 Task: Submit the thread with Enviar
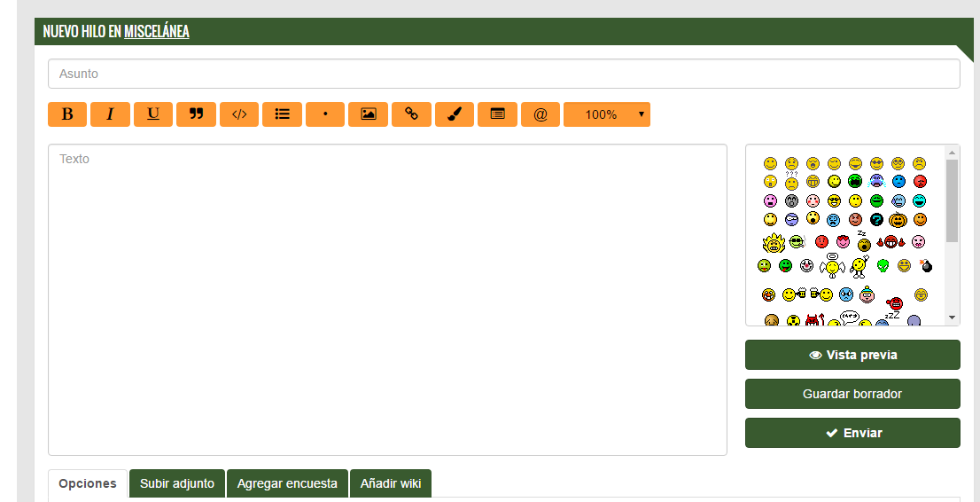coord(852,433)
